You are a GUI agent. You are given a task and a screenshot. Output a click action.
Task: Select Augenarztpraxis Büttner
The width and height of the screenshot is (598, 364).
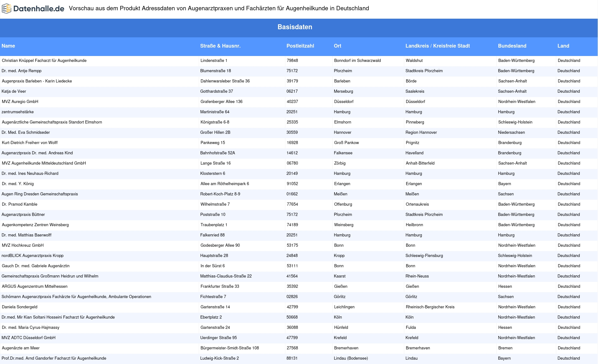tap(23, 215)
